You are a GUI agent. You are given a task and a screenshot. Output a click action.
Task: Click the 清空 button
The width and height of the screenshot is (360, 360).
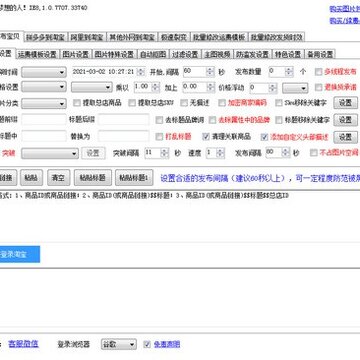tap(58, 178)
